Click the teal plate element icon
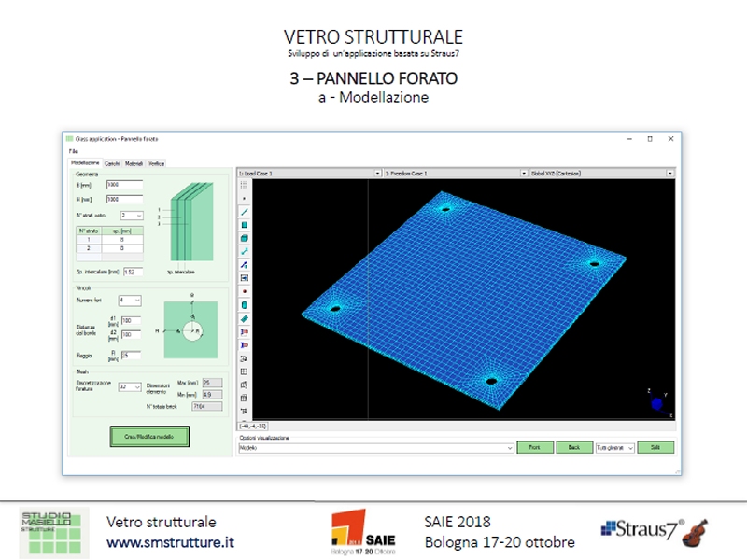 coord(244,225)
